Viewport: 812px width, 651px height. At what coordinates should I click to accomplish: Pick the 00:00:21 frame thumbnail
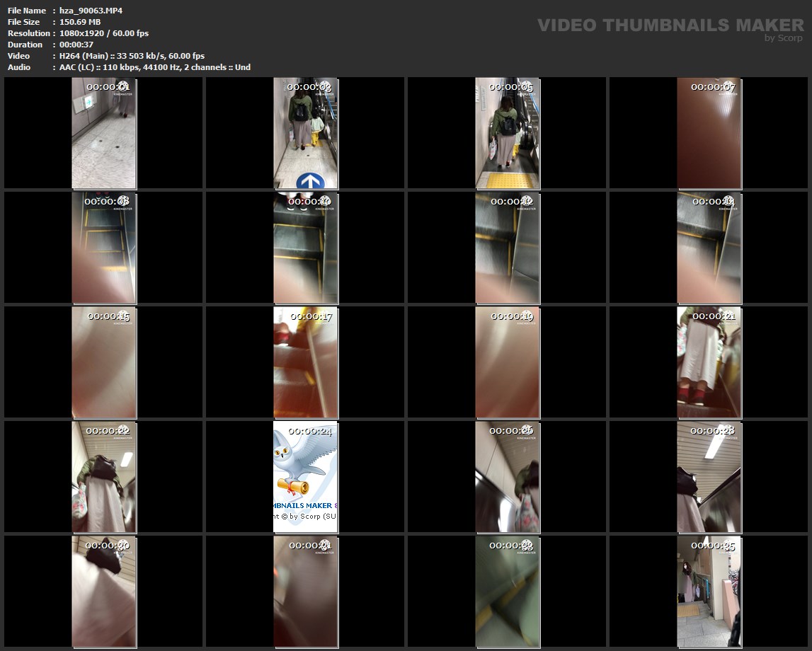(x=709, y=362)
